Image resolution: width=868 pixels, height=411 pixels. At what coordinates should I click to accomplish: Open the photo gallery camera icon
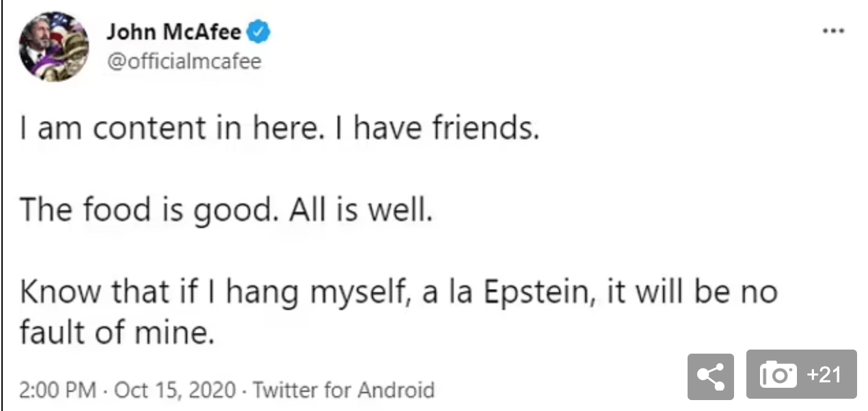click(778, 375)
